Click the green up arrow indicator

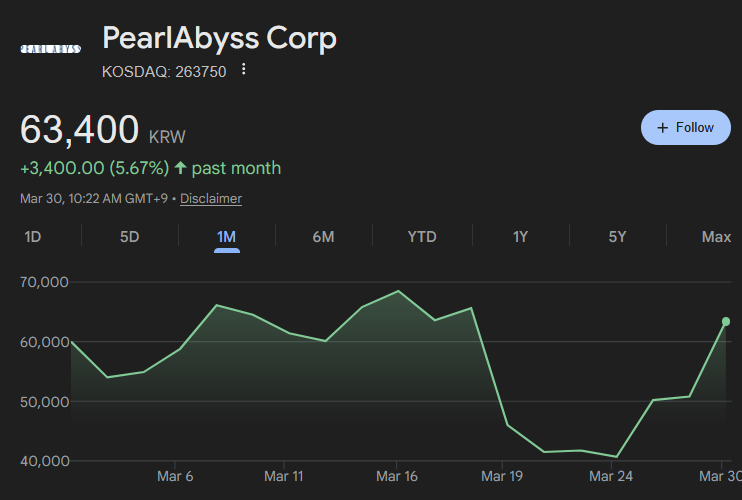[x=180, y=168]
